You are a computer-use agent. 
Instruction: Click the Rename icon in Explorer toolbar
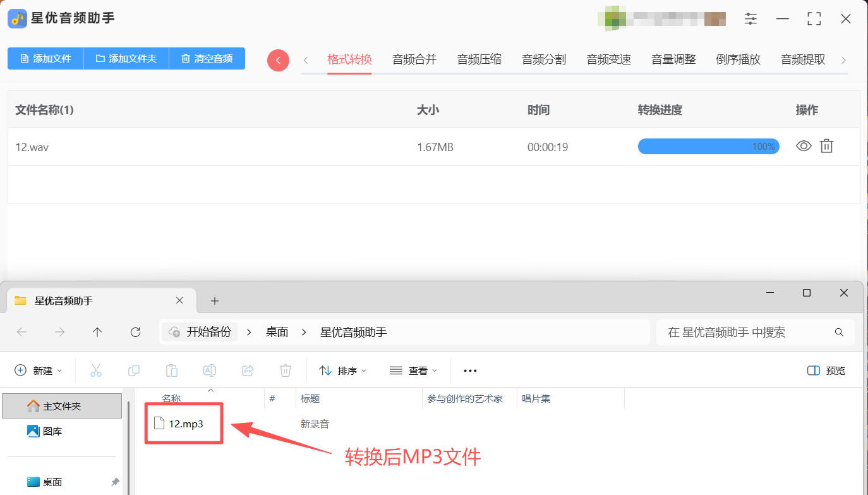pos(210,370)
